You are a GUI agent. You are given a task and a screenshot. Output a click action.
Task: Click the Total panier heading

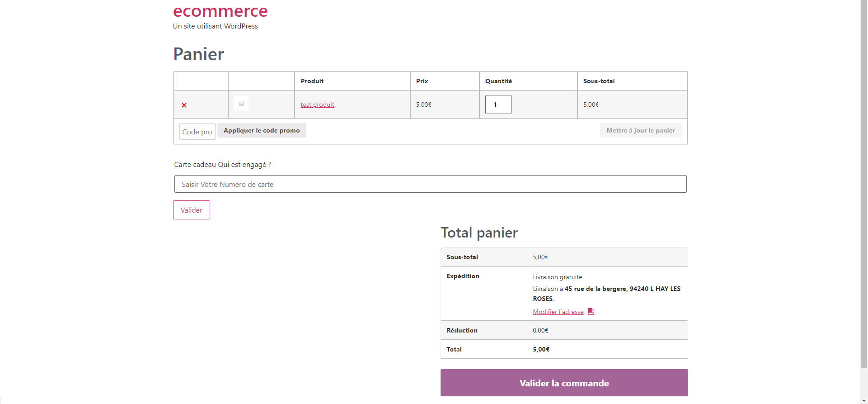coord(479,233)
